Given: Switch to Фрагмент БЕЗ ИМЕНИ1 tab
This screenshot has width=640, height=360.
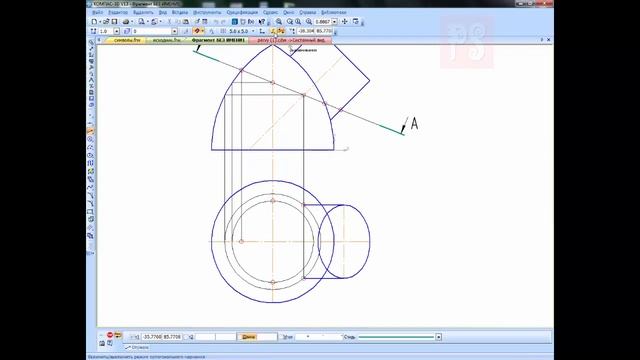Looking at the screenshot, I should 218,40.
